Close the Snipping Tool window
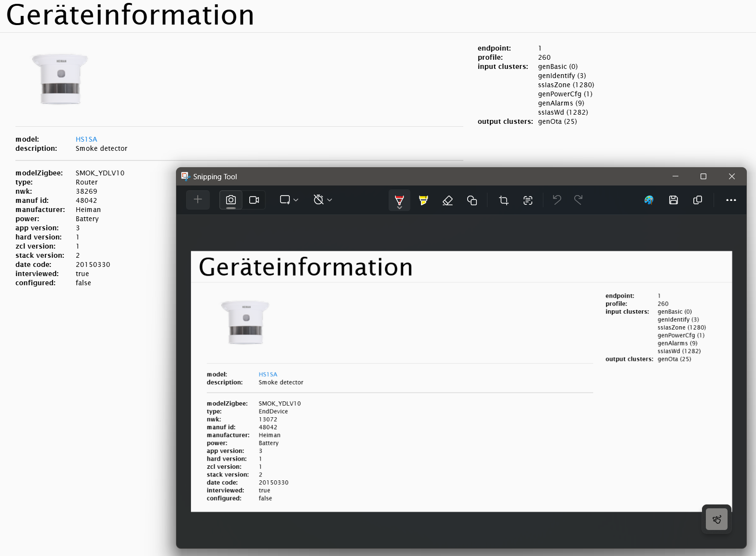This screenshot has height=556, width=756. 732,176
